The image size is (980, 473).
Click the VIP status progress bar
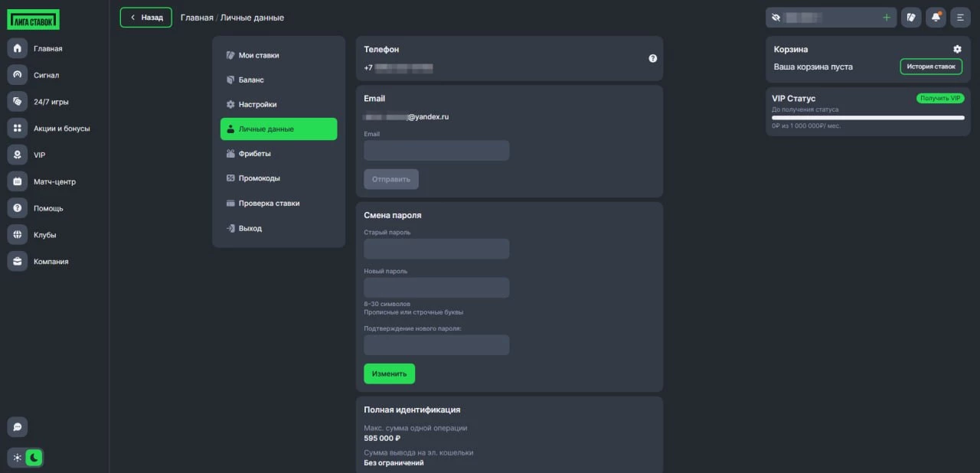pos(868,117)
